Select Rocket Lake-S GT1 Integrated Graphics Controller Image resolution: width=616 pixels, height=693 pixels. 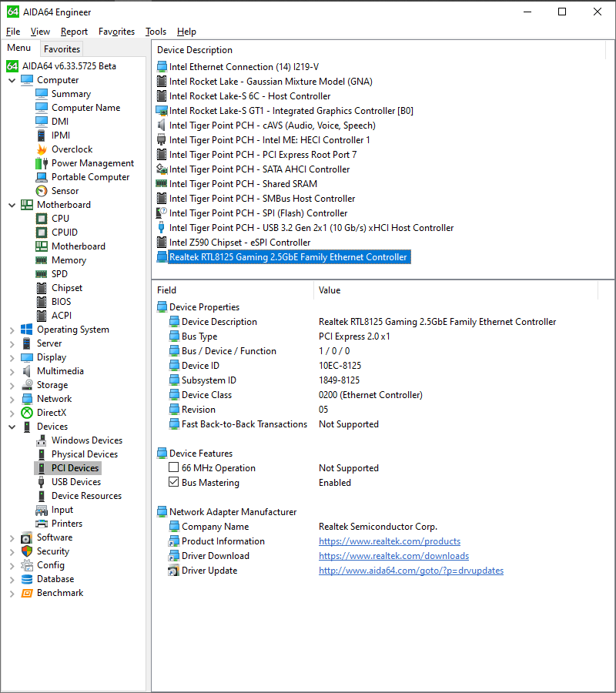point(291,110)
